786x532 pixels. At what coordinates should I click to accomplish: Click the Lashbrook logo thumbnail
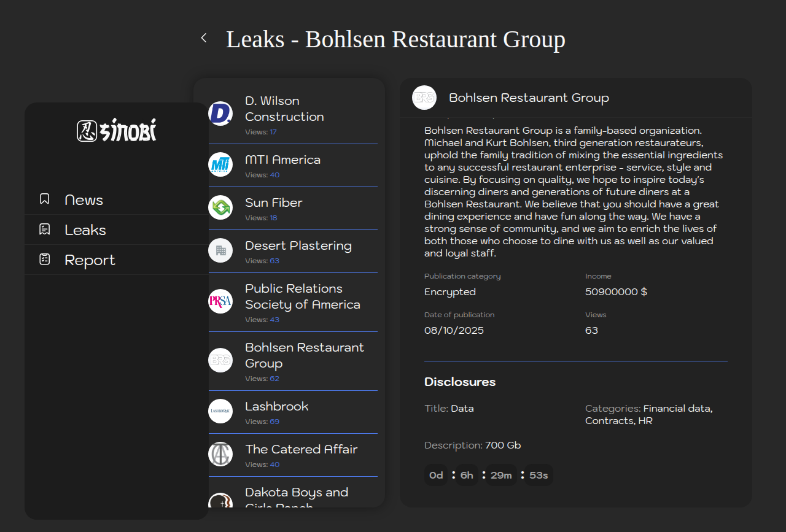[220, 411]
